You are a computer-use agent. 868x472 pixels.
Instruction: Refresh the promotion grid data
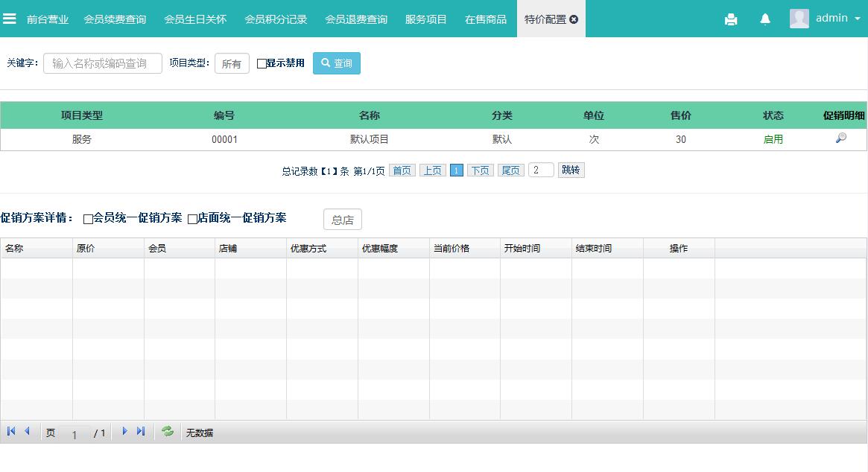168,432
